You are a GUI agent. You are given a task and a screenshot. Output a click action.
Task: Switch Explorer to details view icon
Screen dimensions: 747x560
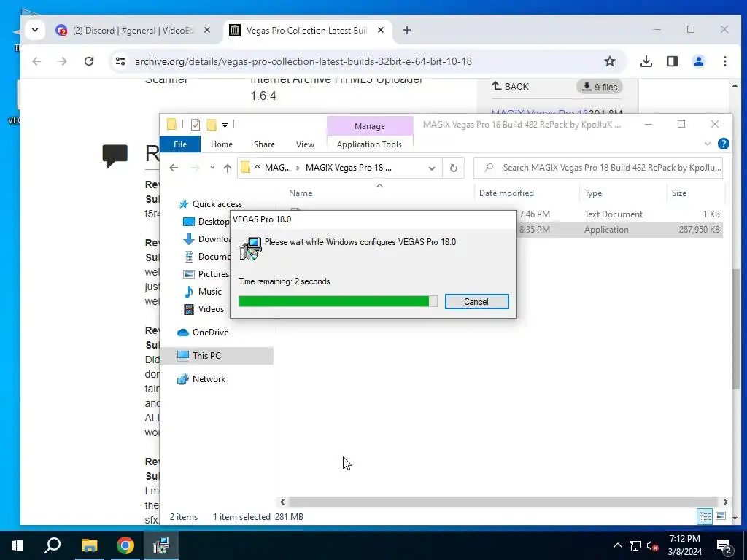tap(705, 516)
